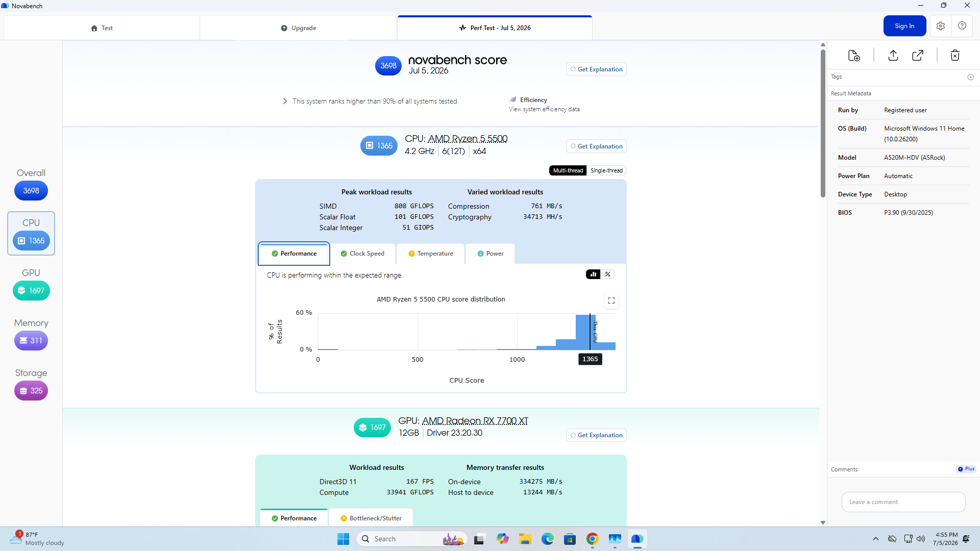980x551 pixels.
Task: Open the Bottleneck/Stutter tab
Action: click(371, 518)
